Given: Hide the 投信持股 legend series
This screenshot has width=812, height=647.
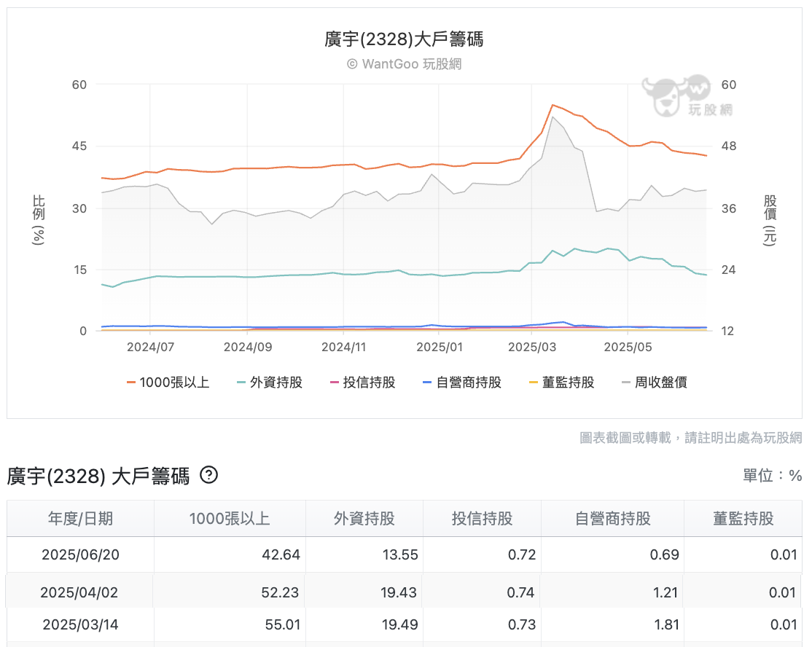Looking at the screenshot, I should coord(363,383).
